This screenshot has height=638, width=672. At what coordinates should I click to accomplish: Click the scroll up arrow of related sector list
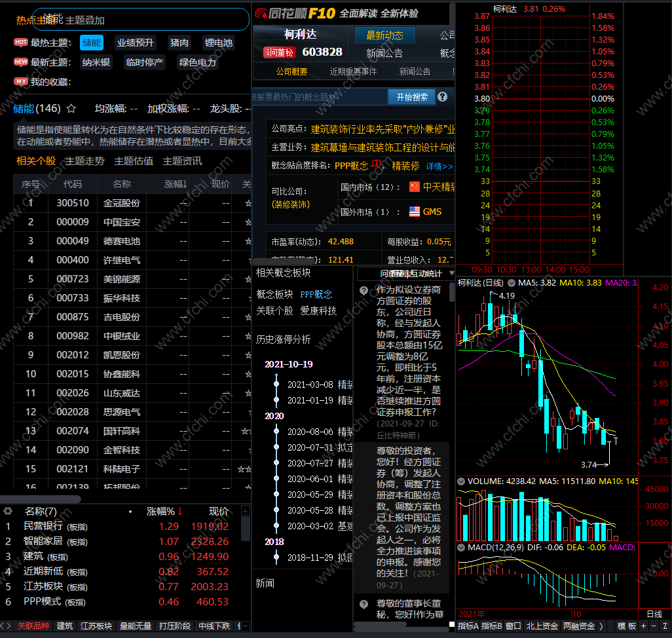point(246,510)
